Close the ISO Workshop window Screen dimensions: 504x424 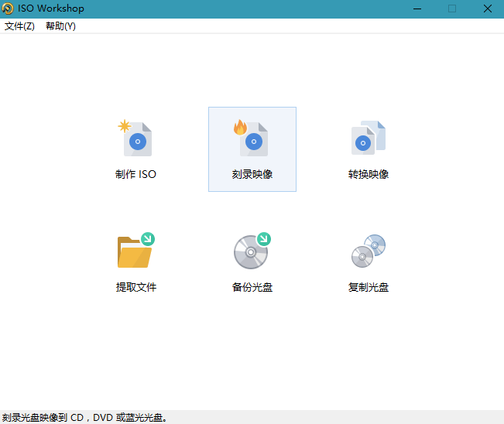click(x=487, y=9)
